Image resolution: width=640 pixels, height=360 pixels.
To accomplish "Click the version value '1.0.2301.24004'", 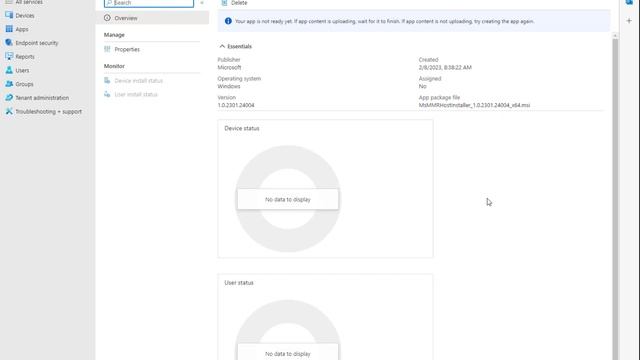I will (x=236, y=105).
